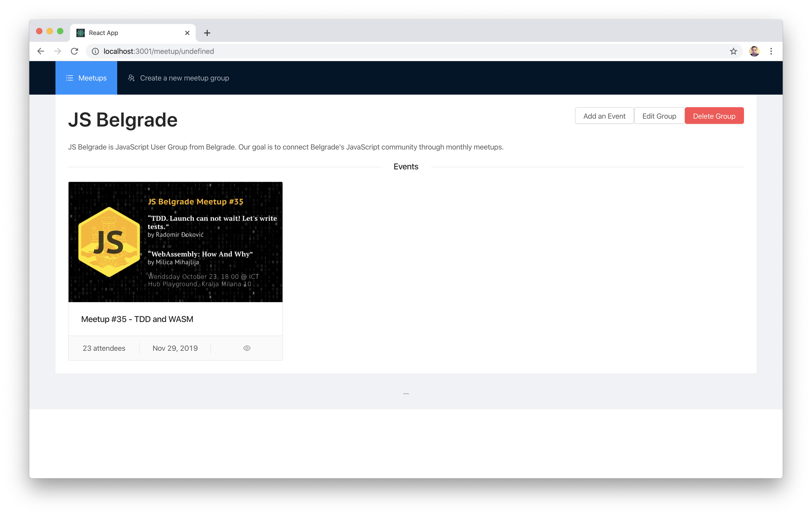Click the 23 attendees card action
The height and width of the screenshot is (517, 812).
click(104, 348)
